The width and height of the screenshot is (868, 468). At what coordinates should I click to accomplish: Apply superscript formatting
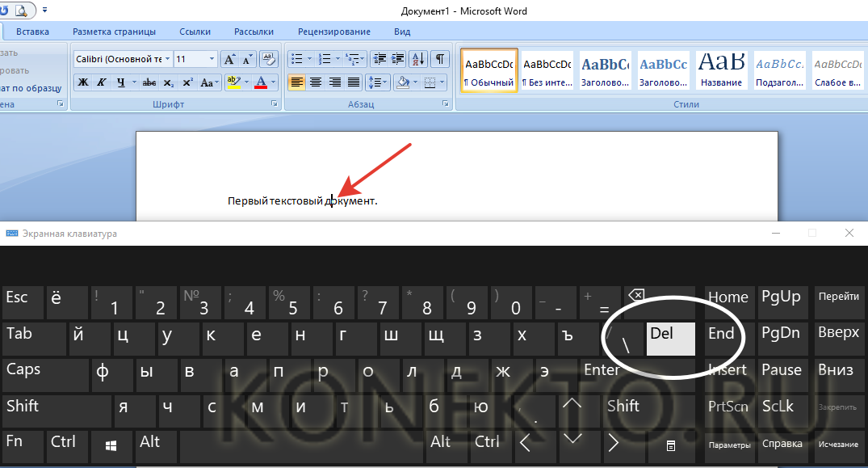tap(187, 82)
